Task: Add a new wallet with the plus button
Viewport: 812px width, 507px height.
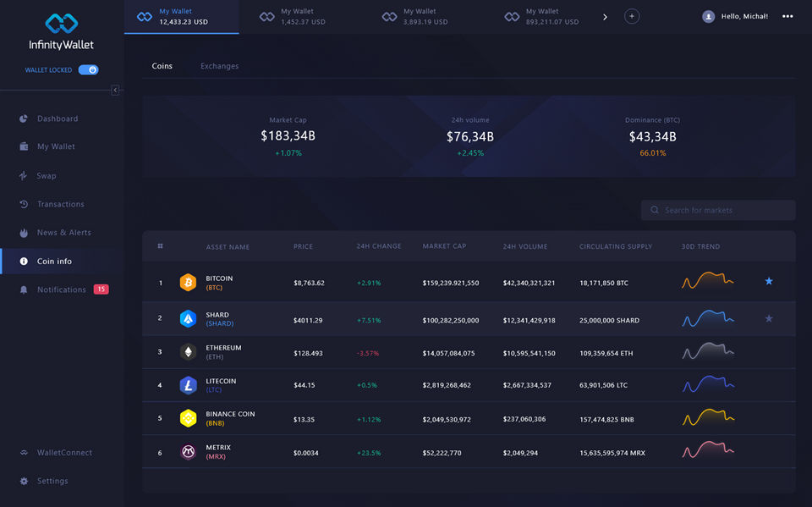Action: (631, 17)
